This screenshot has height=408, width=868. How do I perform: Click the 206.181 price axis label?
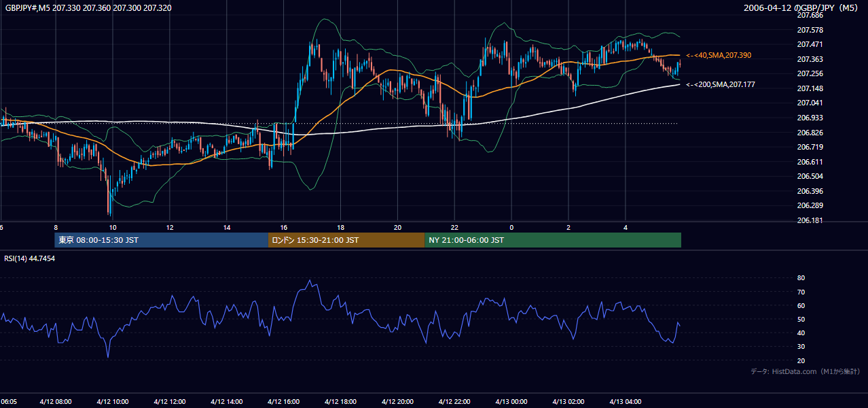pyautogui.click(x=810, y=220)
